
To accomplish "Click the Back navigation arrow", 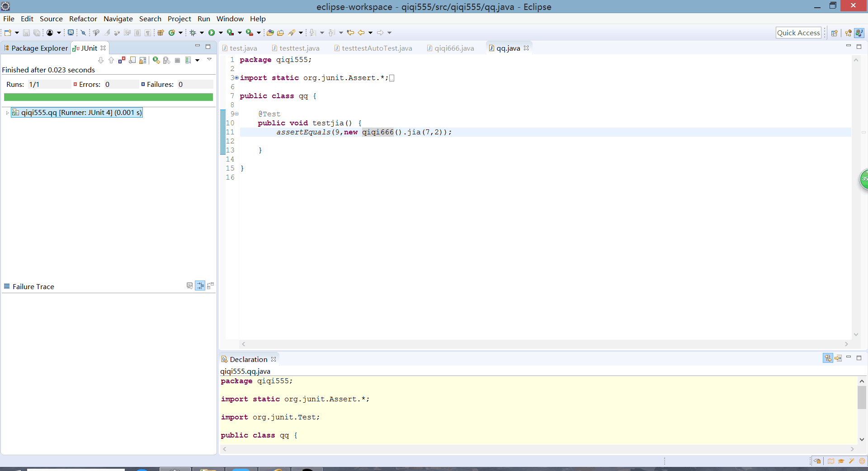I will click(361, 33).
